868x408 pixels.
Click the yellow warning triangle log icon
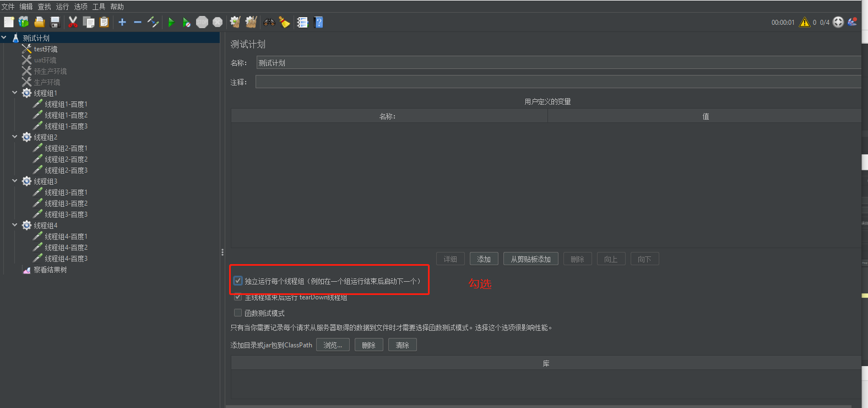(x=805, y=22)
